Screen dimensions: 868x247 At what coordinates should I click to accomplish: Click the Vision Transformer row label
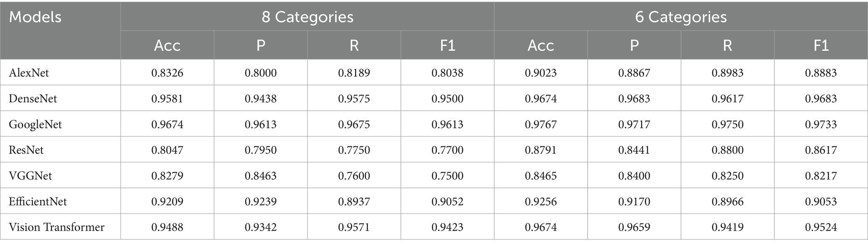(57, 227)
